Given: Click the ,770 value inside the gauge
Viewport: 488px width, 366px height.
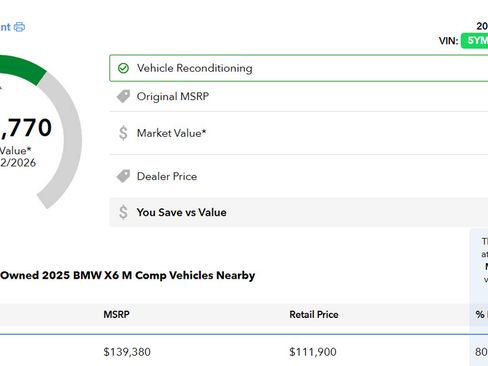Looking at the screenshot, I should [26, 128].
